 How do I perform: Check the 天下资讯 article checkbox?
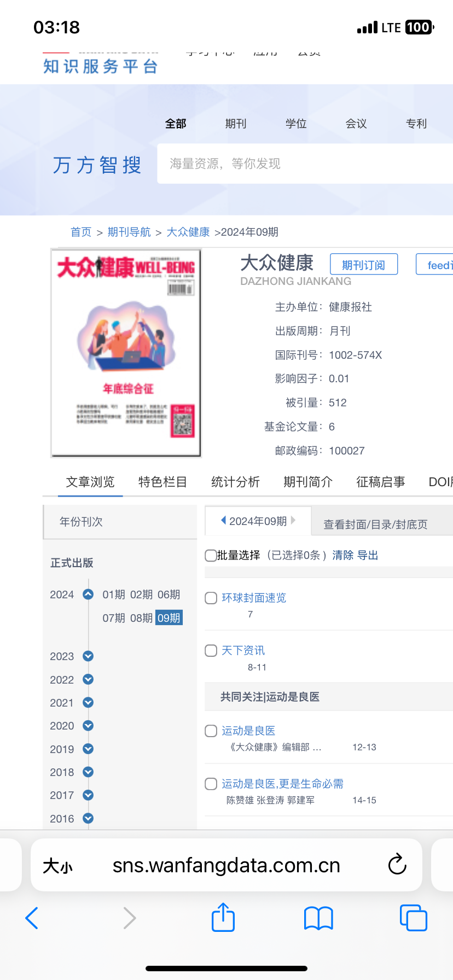tap(211, 651)
